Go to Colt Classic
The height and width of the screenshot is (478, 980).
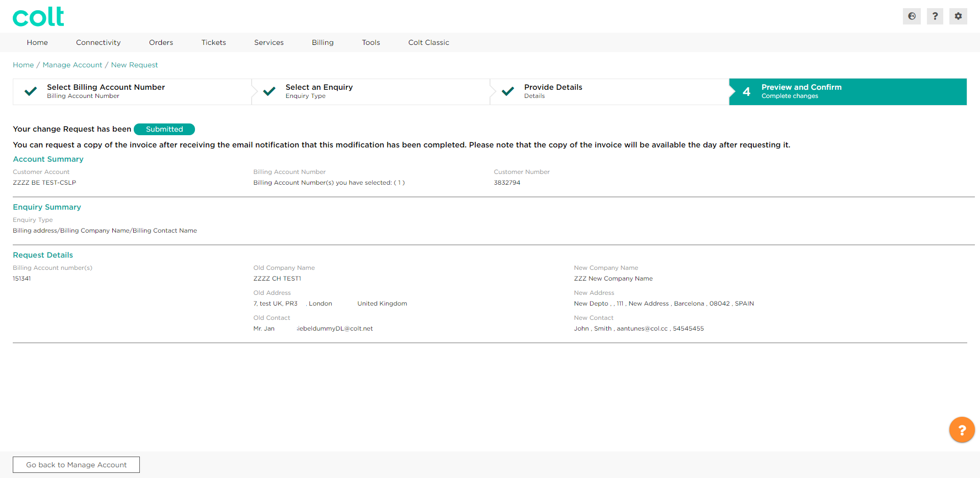[428, 42]
